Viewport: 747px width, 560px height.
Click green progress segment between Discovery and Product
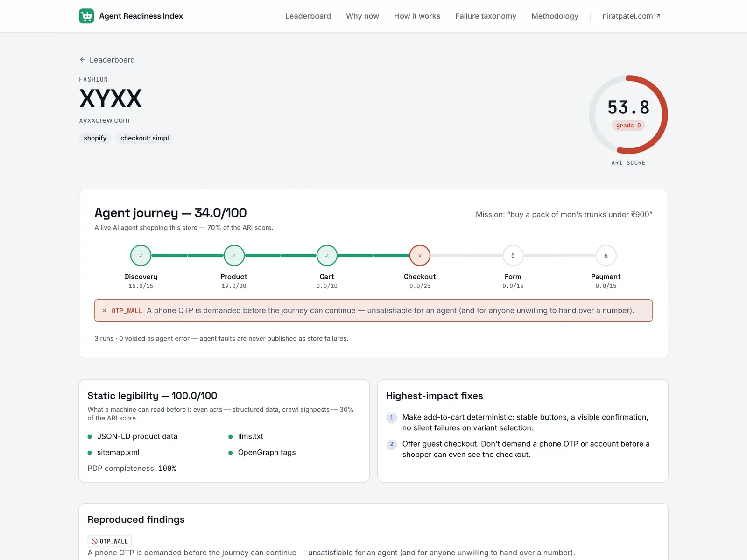[x=187, y=255]
